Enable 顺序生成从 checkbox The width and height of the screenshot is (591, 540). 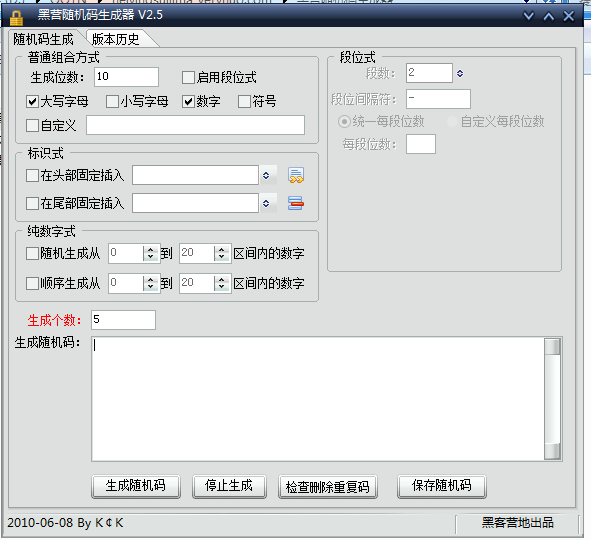(32, 283)
